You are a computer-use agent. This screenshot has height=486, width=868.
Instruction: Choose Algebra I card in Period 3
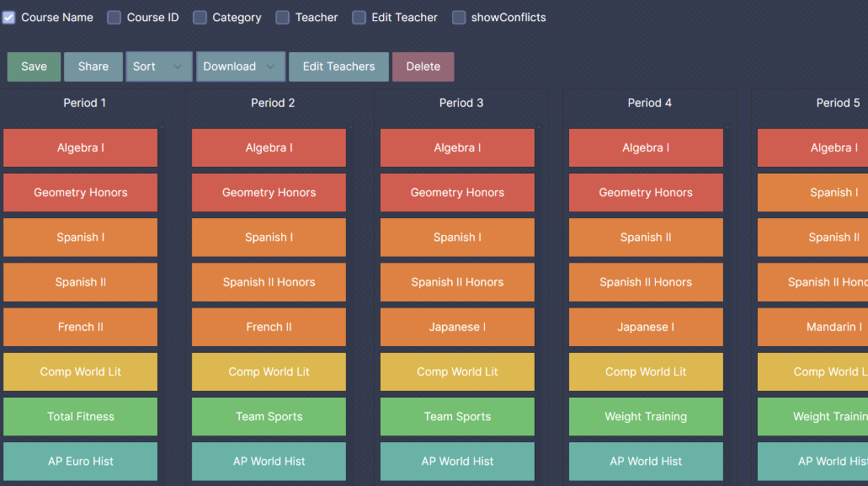click(x=457, y=147)
